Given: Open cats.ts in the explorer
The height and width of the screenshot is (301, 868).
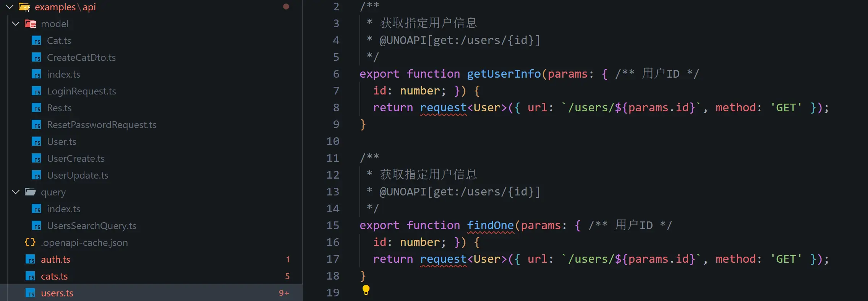Looking at the screenshot, I should coord(54,277).
